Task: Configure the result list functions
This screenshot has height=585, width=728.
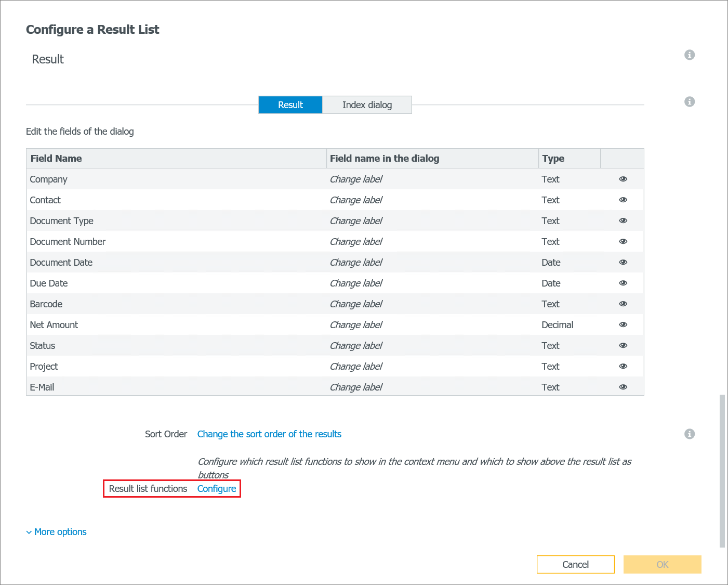Action: click(x=217, y=488)
